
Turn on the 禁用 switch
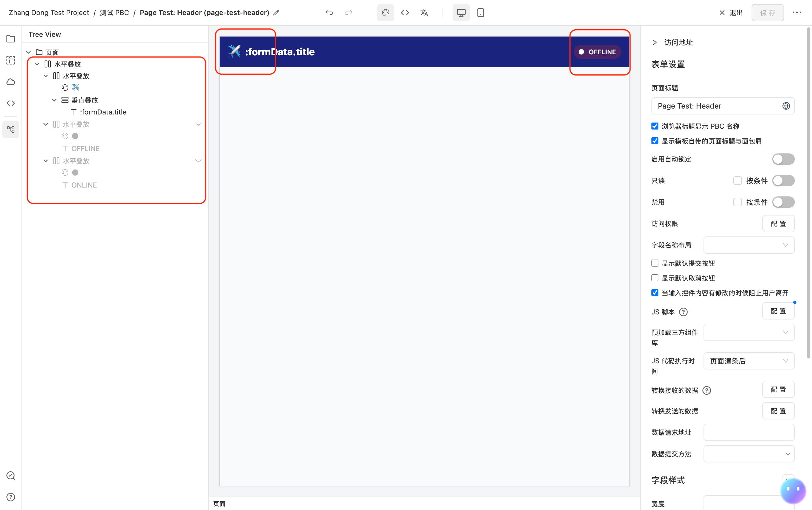click(x=783, y=202)
